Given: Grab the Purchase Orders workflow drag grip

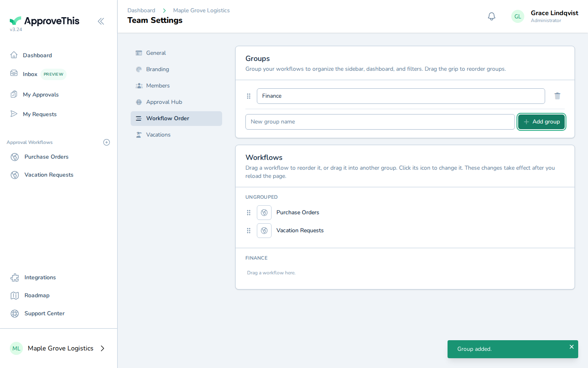Looking at the screenshot, I should point(249,213).
